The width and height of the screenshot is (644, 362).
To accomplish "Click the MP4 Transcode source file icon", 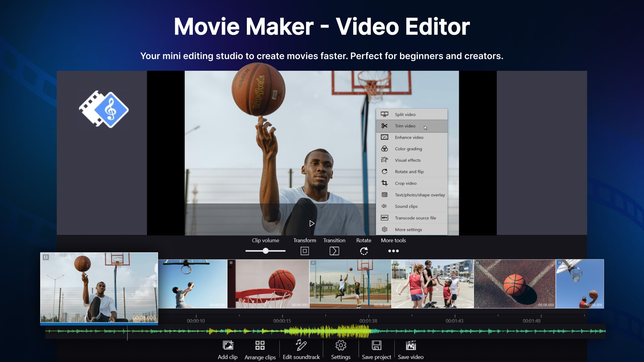I will click(384, 218).
